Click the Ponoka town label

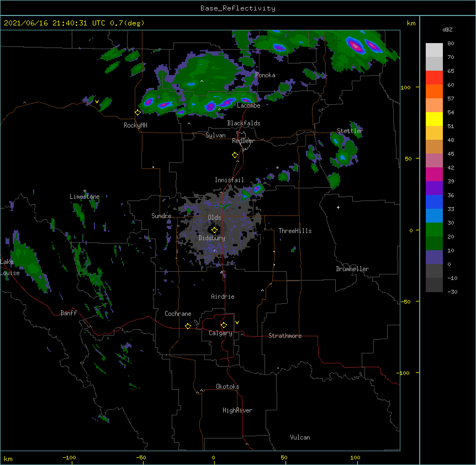265,75
